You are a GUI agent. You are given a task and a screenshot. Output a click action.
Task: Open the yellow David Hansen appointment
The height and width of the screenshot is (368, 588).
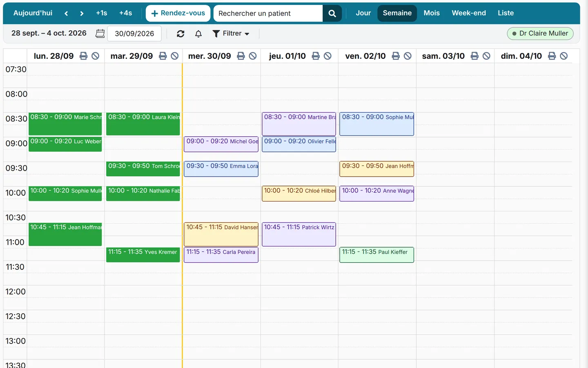[x=221, y=234]
